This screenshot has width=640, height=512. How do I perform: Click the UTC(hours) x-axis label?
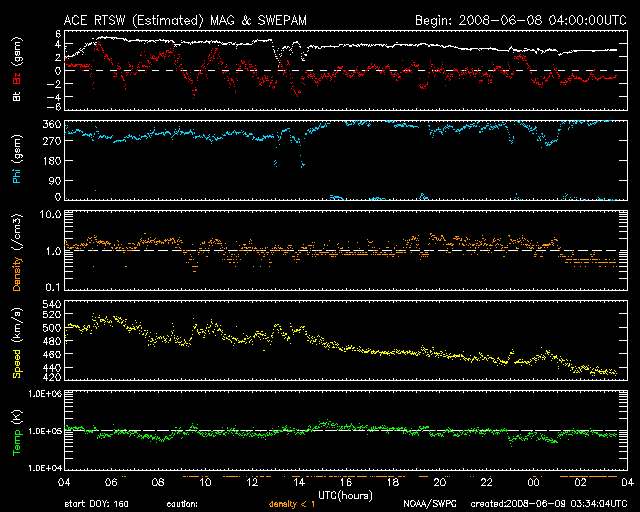click(x=345, y=494)
